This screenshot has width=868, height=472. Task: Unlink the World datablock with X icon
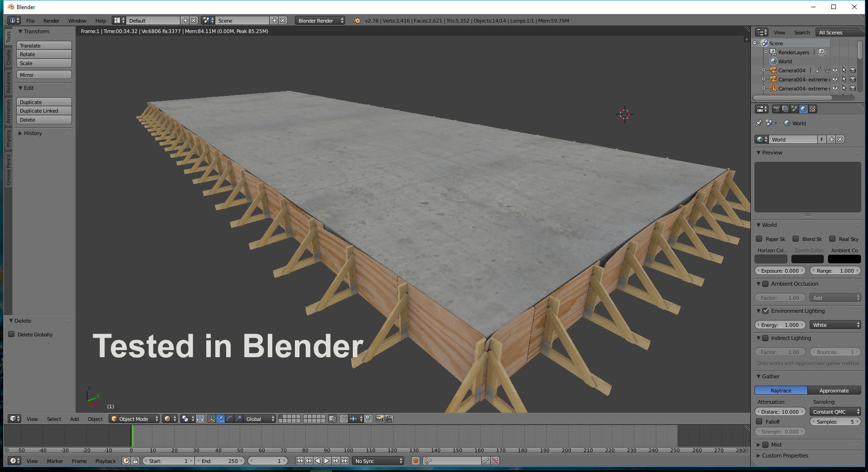[x=840, y=139]
